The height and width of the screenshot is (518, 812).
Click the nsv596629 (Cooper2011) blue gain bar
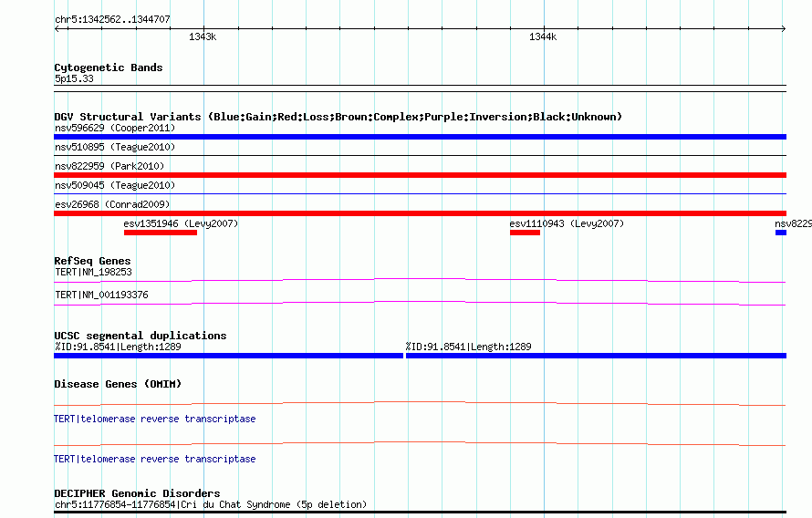point(420,137)
